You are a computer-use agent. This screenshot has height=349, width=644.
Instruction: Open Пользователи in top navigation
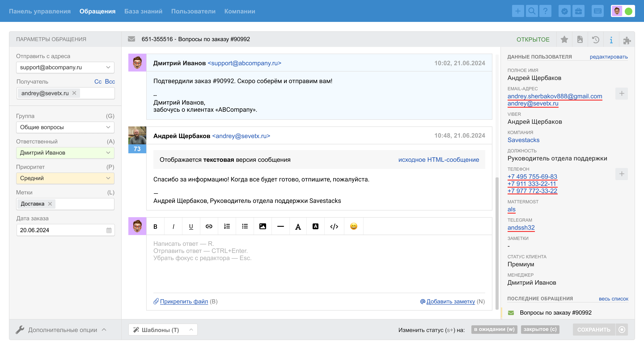193,11
